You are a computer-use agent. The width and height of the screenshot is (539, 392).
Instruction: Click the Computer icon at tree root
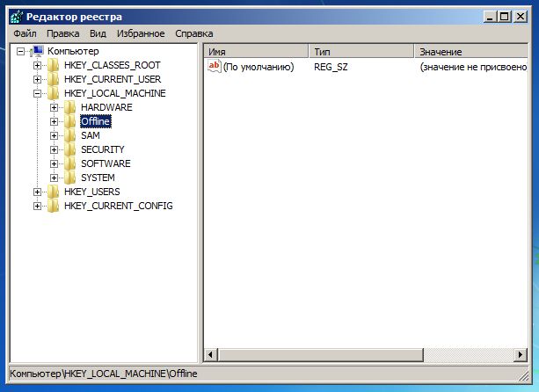[38, 51]
